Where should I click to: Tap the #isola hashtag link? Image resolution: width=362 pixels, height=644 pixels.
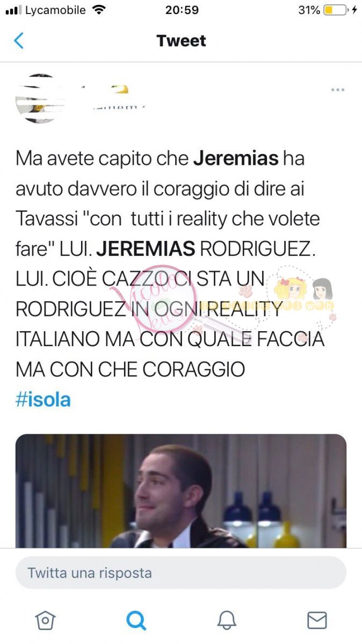point(43,400)
